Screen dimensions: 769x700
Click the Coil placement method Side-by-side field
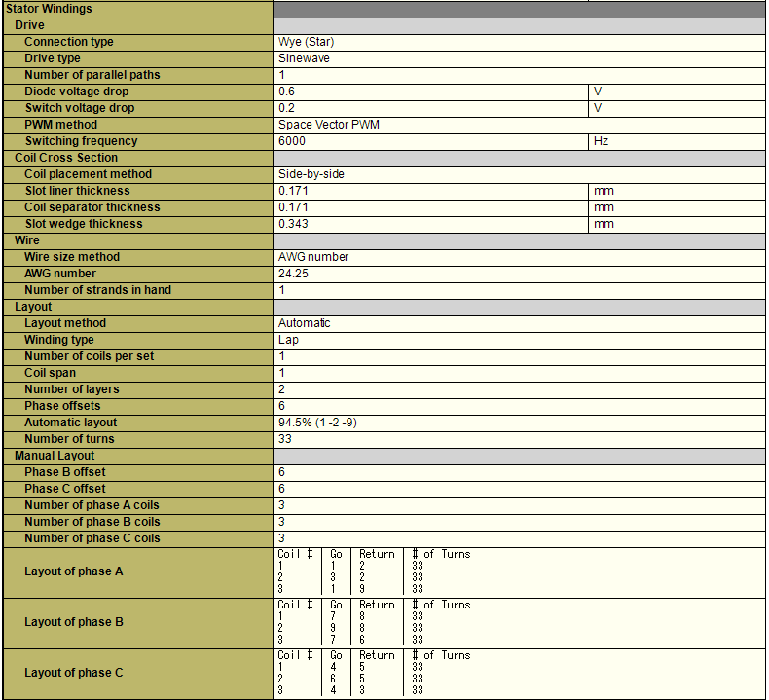[x=311, y=174]
